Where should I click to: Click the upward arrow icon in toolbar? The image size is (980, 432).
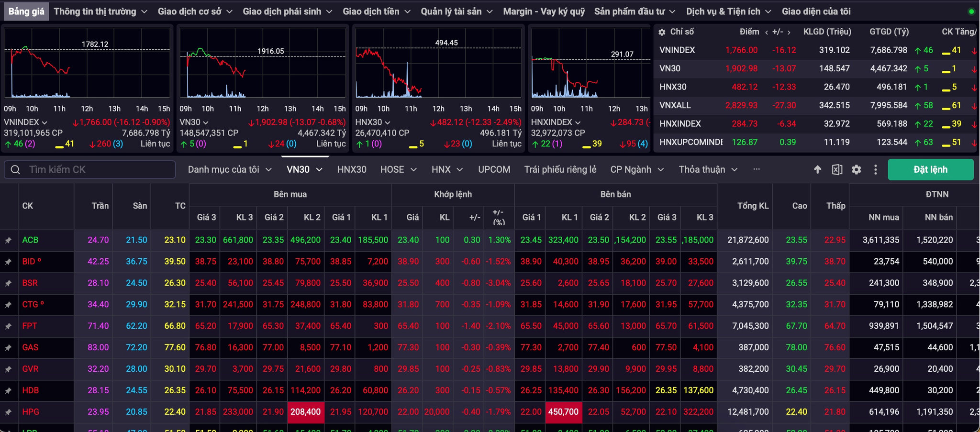818,169
